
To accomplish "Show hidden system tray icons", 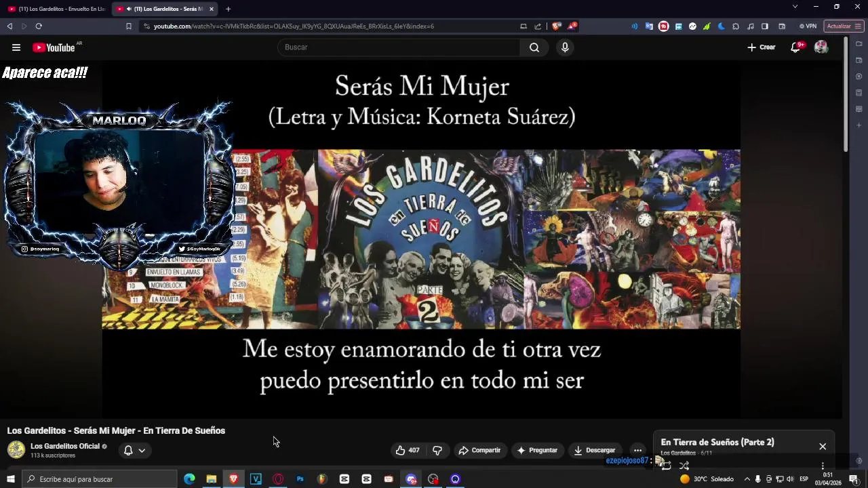I will pyautogui.click(x=747, y=479).
